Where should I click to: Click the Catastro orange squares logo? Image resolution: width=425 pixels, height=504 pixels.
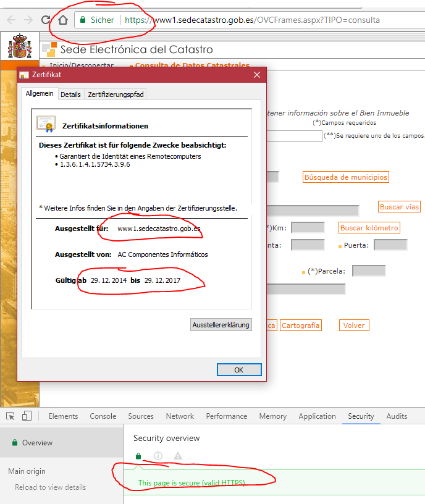(49, 49)
